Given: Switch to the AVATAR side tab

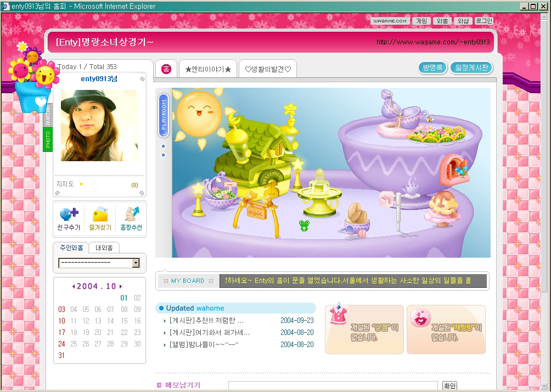Looking at the screenshot, I should tap(48, 116).
